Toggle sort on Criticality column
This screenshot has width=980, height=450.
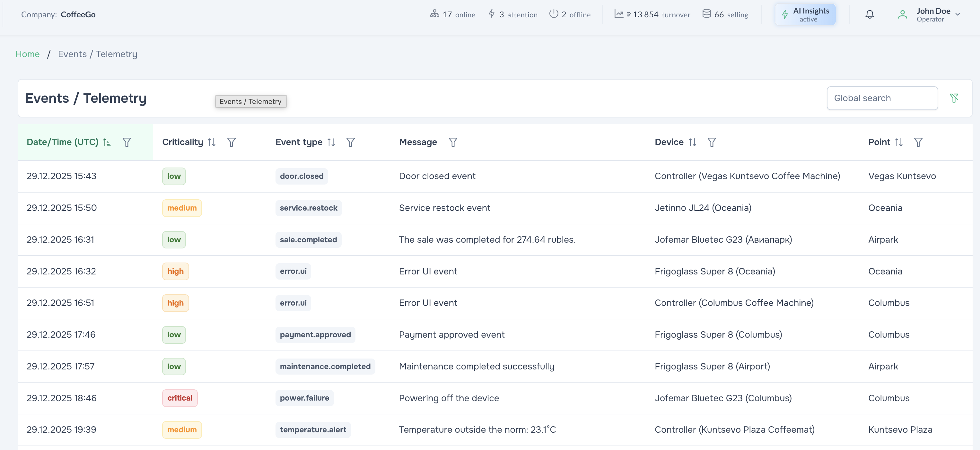point(212,142)
